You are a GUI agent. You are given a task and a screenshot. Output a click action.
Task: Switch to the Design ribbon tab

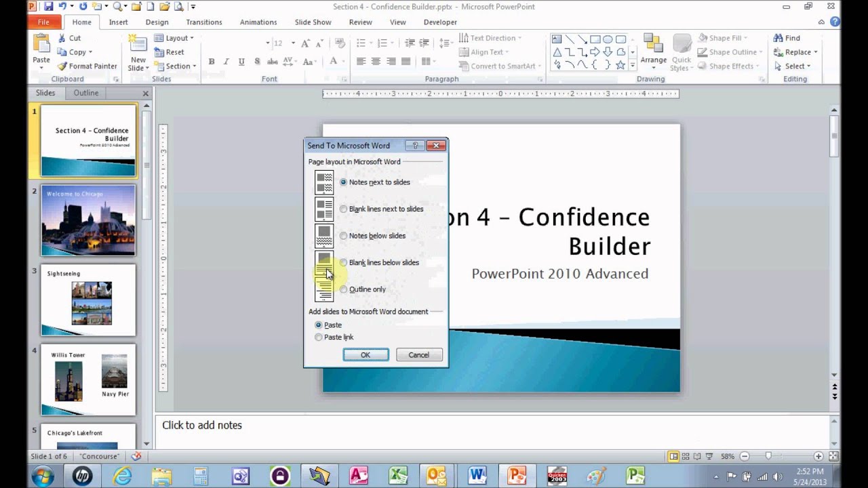pyautogui.click(x=157, y=22)
